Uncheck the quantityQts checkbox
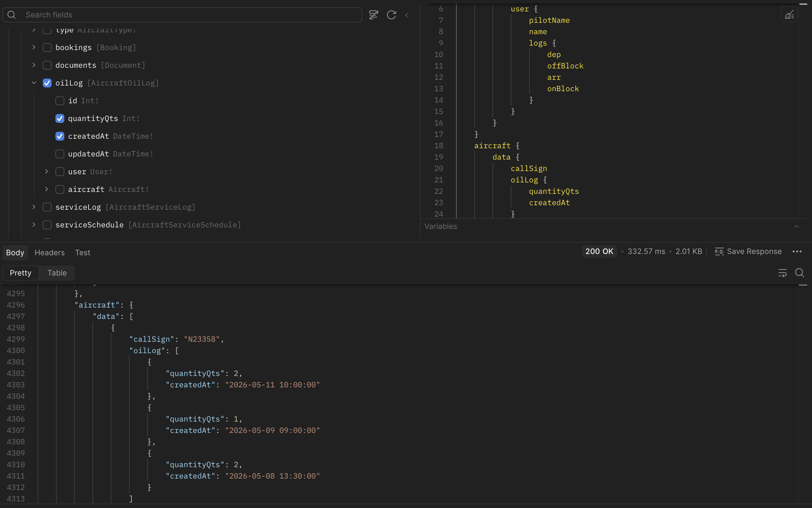Viewport: 812px width, 508px height. tap(60, 118)
